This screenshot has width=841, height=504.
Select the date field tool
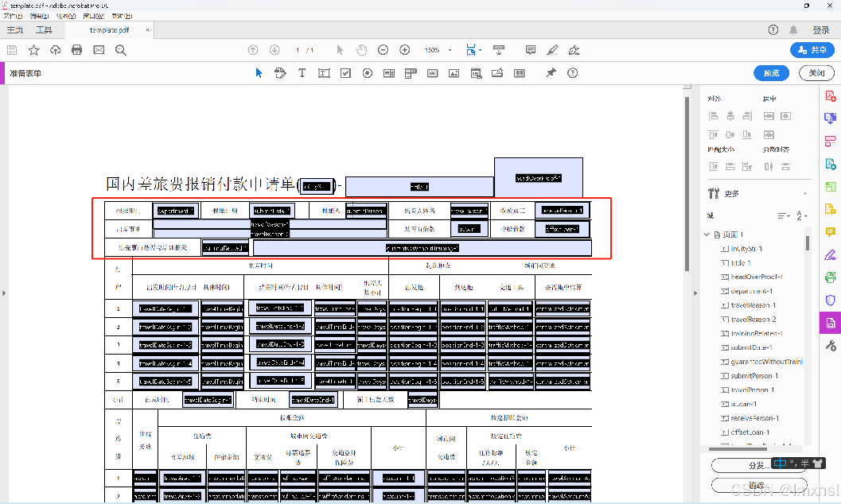476,73
